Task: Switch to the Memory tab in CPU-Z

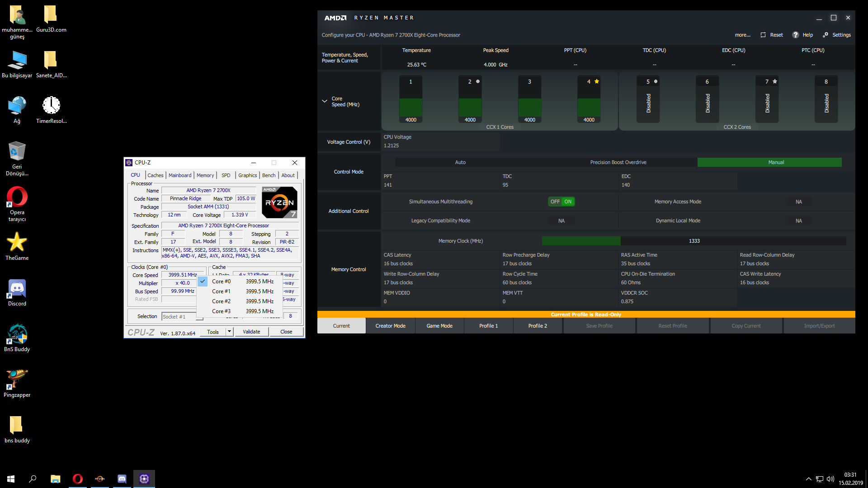Action: coord(205,175)
